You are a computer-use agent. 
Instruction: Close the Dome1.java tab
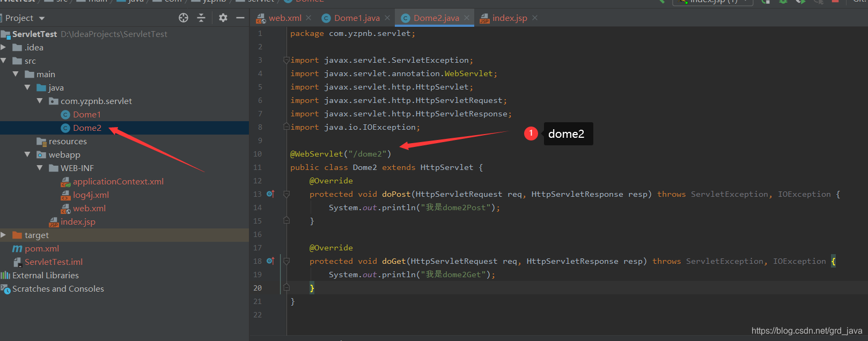[x=387, y=18]
